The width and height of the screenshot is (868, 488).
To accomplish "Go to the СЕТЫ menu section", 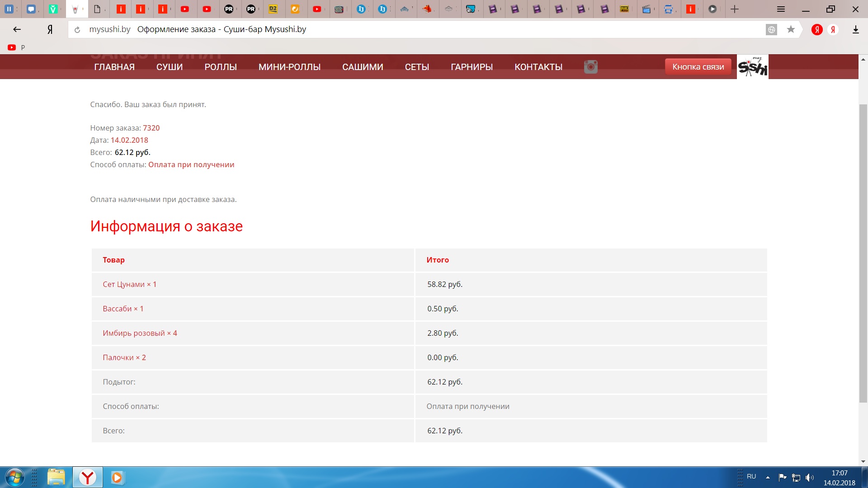I will (x=417, y=67).
